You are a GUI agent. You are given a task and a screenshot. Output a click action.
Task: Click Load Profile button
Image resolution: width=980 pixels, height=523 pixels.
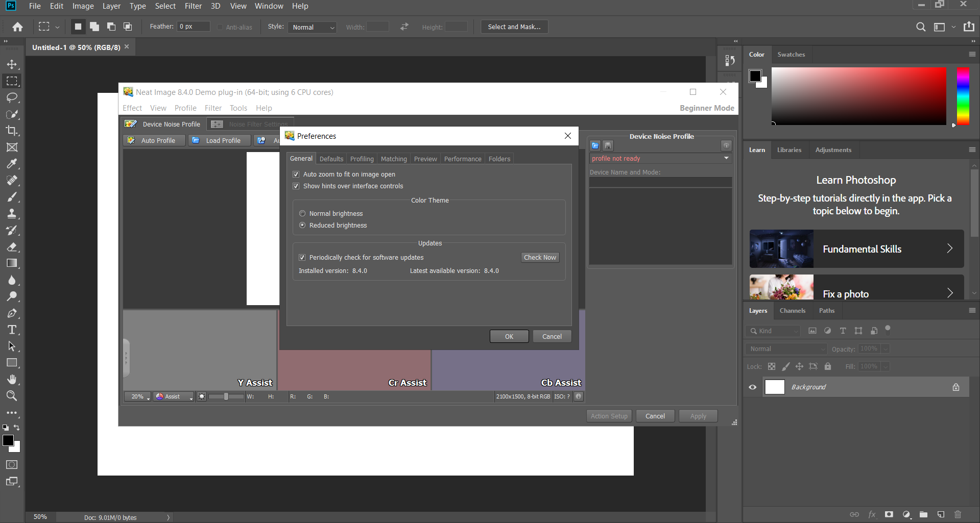point(220,140)
